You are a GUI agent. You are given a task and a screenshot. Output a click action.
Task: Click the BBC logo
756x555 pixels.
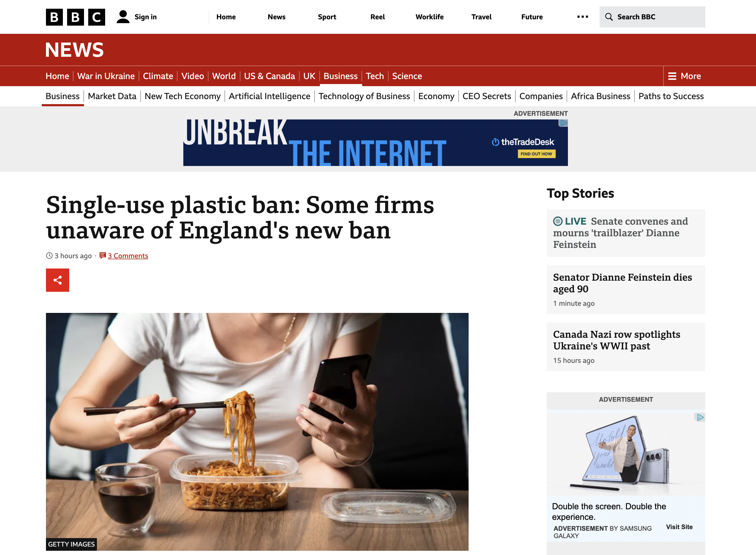pos(75,17)
